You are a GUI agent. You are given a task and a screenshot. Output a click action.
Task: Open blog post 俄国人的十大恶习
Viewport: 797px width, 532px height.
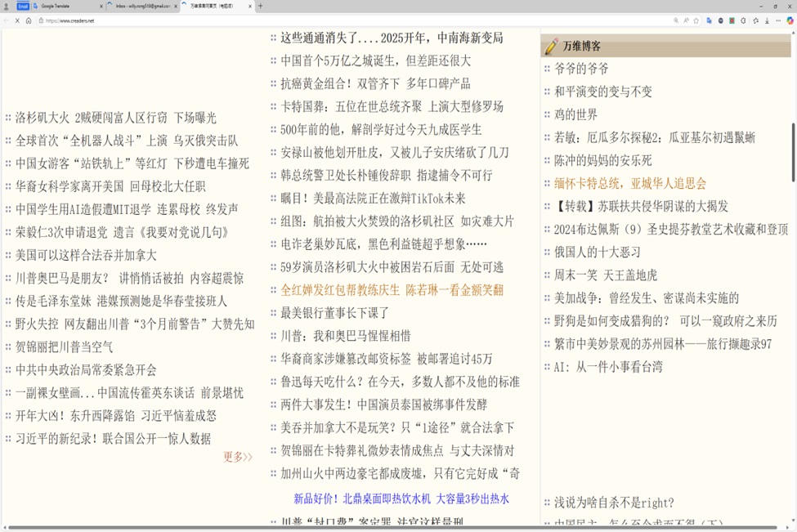[598, 253]
